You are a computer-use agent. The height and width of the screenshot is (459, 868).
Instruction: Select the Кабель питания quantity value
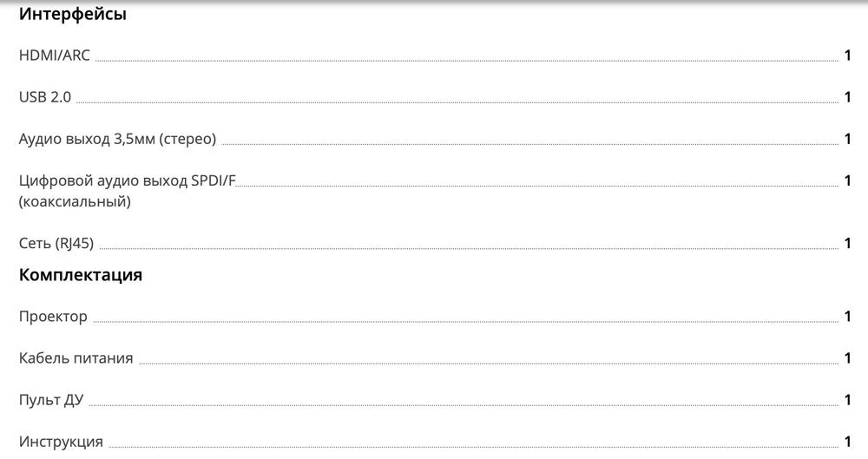[847, 358]
